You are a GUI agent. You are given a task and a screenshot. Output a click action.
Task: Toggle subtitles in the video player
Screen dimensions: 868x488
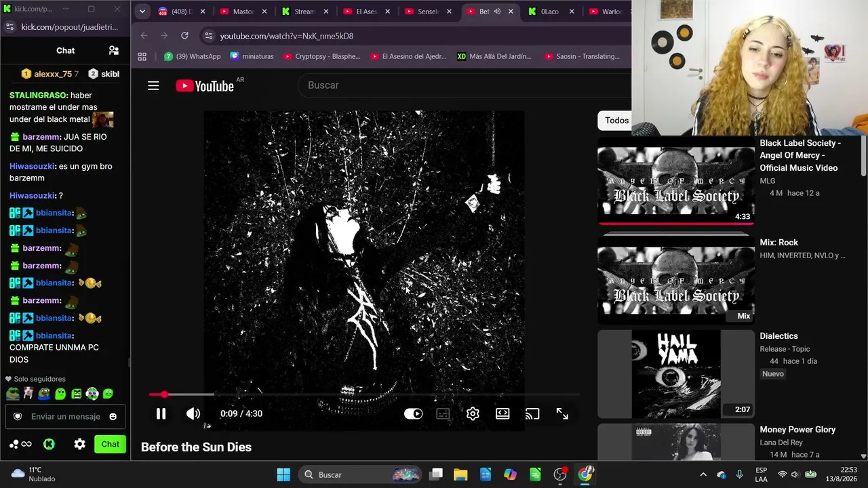(x=443, y=413)
